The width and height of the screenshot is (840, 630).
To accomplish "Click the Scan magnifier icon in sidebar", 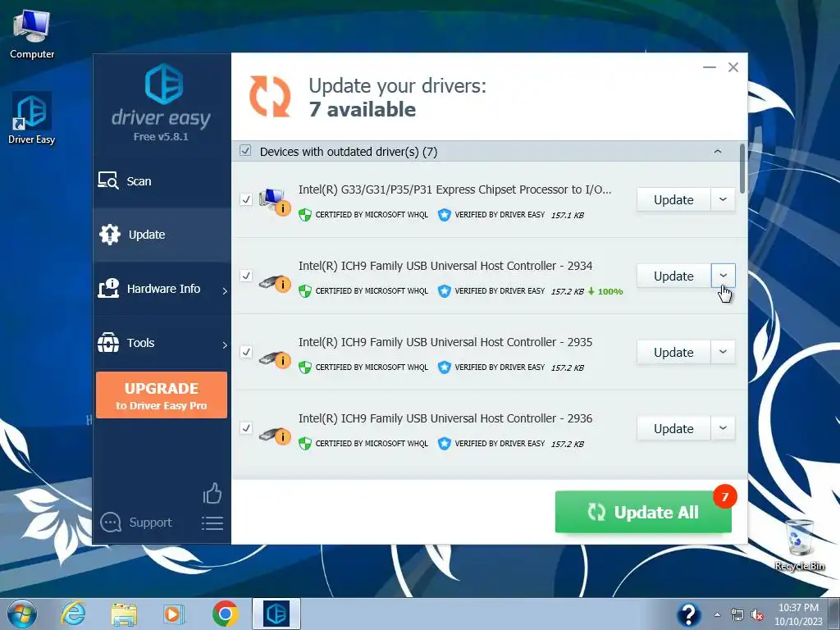I will point(107,180).
